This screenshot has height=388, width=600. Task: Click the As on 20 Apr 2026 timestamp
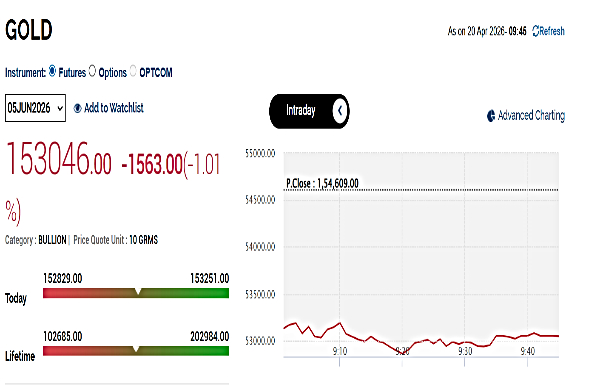487,31
